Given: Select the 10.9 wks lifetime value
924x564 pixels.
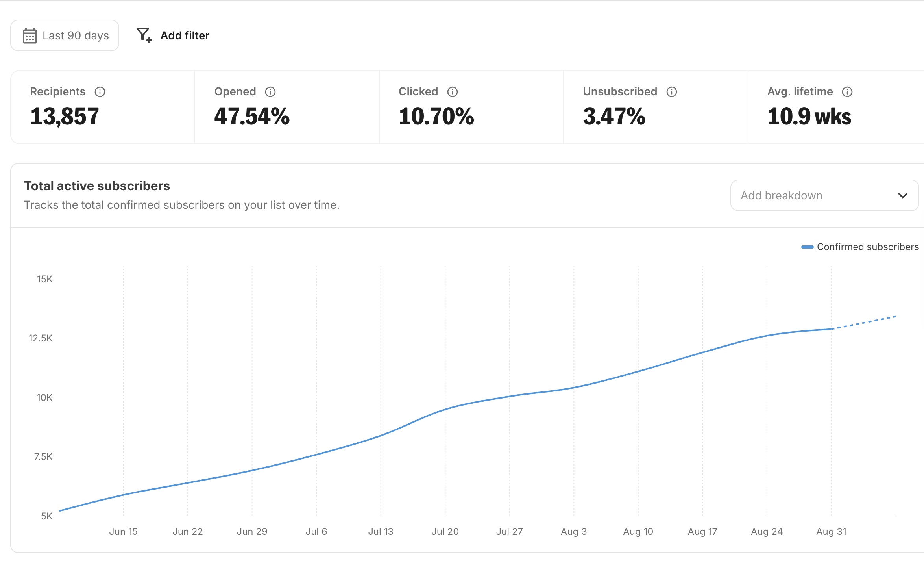Looking at the screenshot, I should pos(809,117).
